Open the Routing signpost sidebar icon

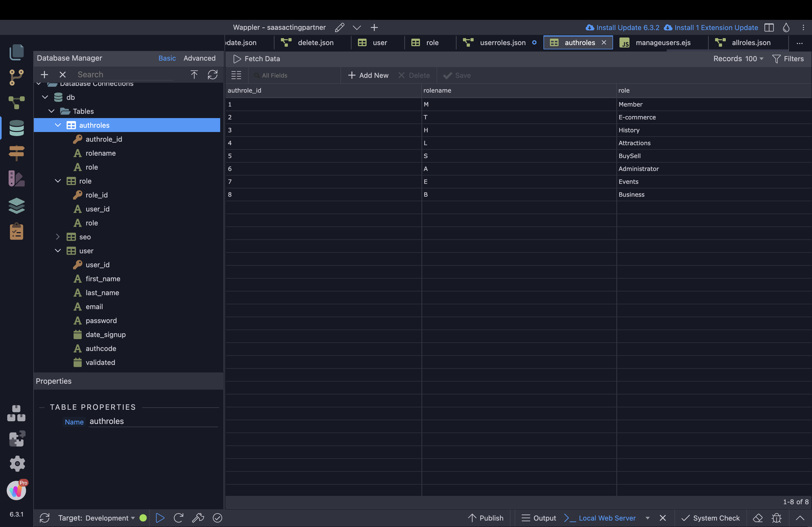(x=16, y=153)
